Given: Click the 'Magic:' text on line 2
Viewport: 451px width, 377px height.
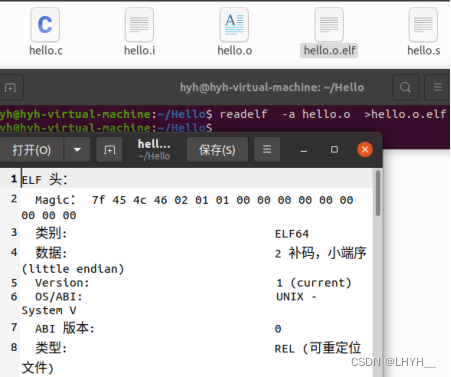Looking at the screenshot, I should click(x=55, y=200).
